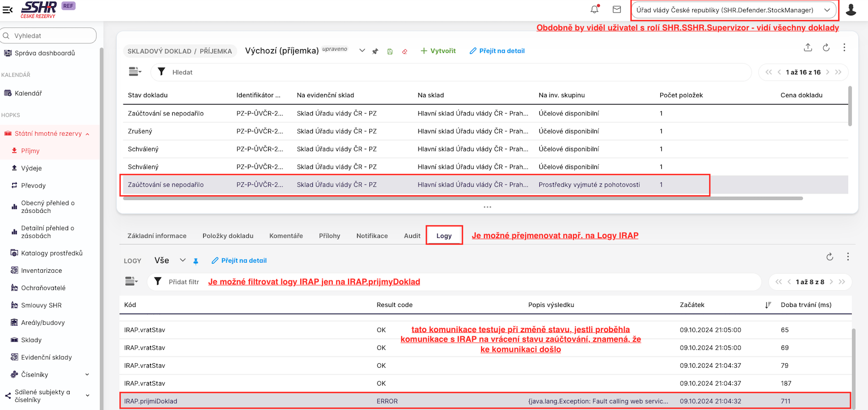Click the Vytvořit button
This screenshot has height=410, width=868.
(438, 51)
